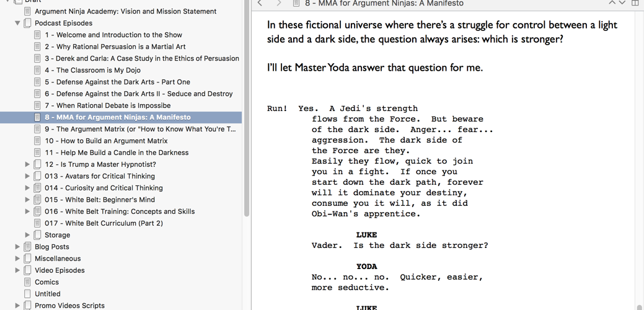Place cursor in 'I'll let Master Yoda answer' line
Viewport: 644px width, 310px height.
tap(375, 68)
